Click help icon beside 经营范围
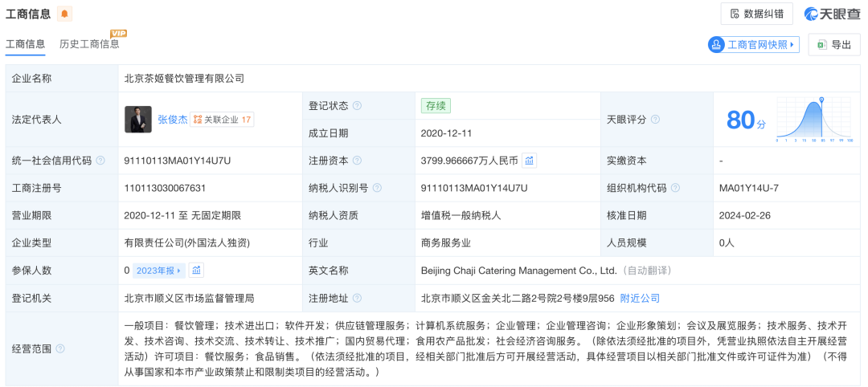 [x=60, y=348]
